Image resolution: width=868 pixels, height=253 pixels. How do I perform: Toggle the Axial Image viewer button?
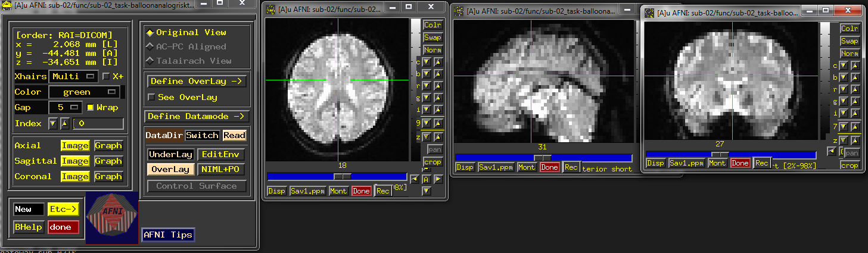[x=75, y=145]
